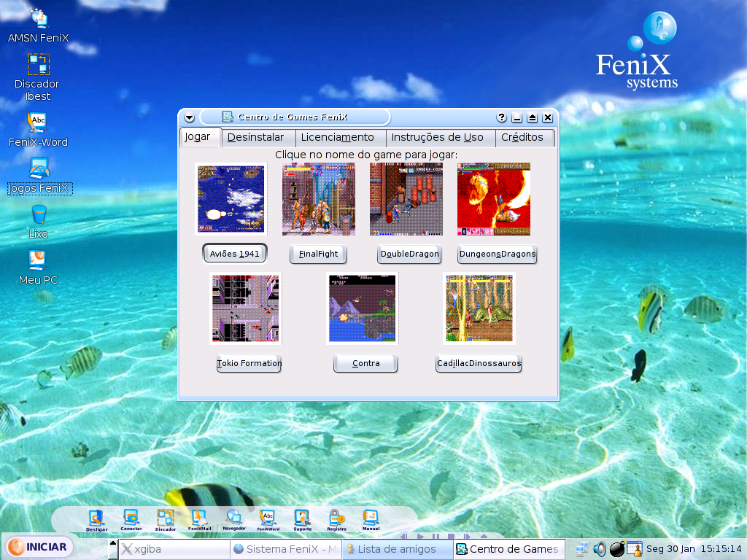This screenshot has width=747, height=560.
Task: Click the FinalFight game thumbnail
Action: point(319,198)
